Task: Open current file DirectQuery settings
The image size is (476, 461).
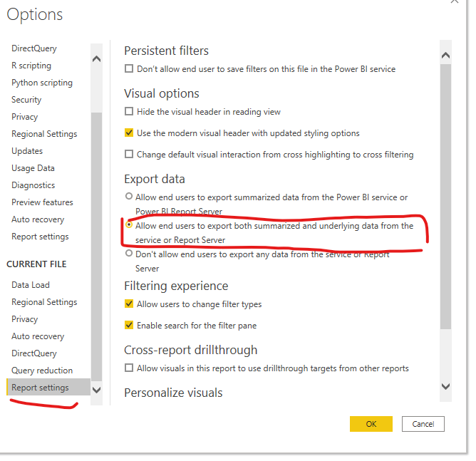Action: click(34, 353)
